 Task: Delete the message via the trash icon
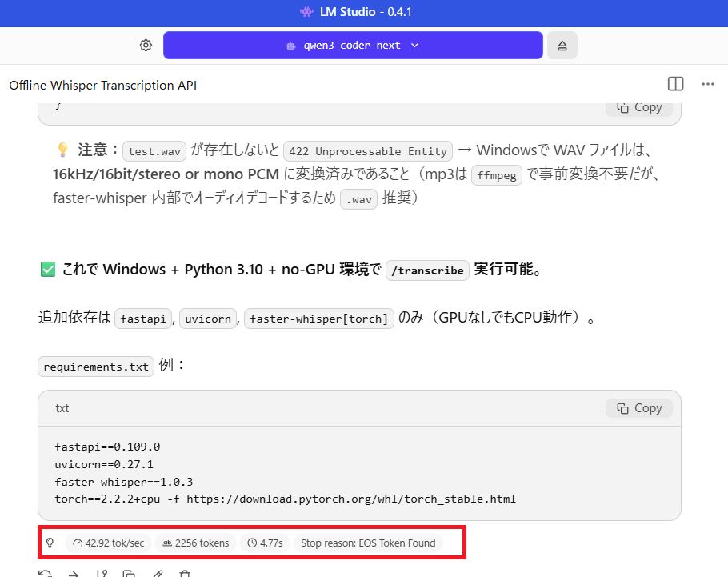tap(184, 572)
